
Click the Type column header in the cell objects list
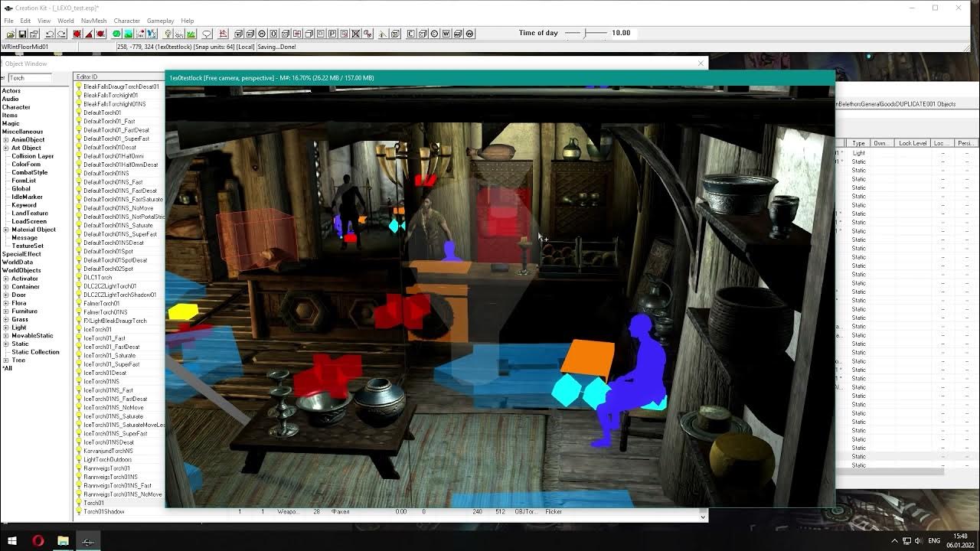coord(859,143)
